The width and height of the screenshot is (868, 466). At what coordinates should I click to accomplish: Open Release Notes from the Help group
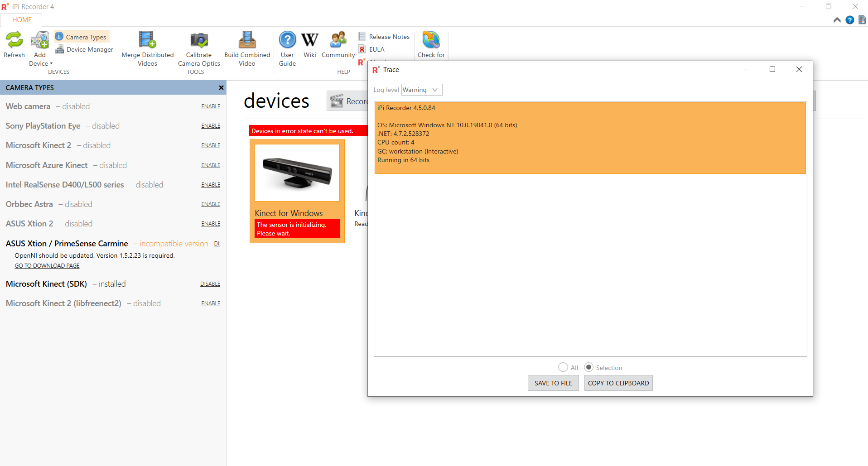[384, 37]
